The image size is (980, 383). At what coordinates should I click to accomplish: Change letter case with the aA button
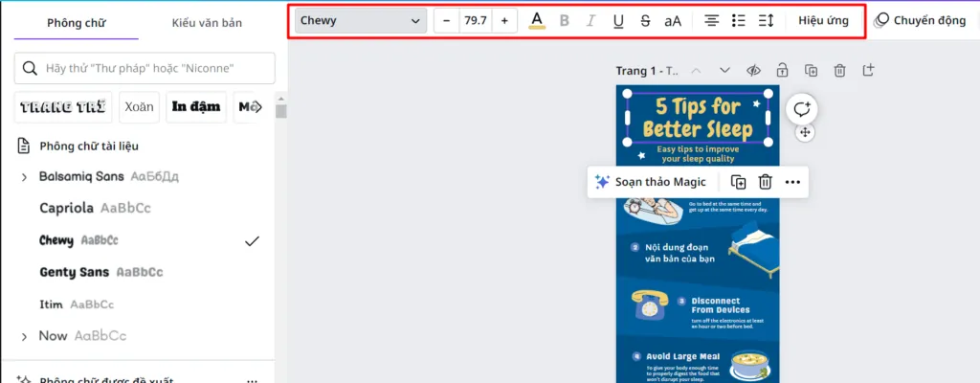[x=673, y=21]
